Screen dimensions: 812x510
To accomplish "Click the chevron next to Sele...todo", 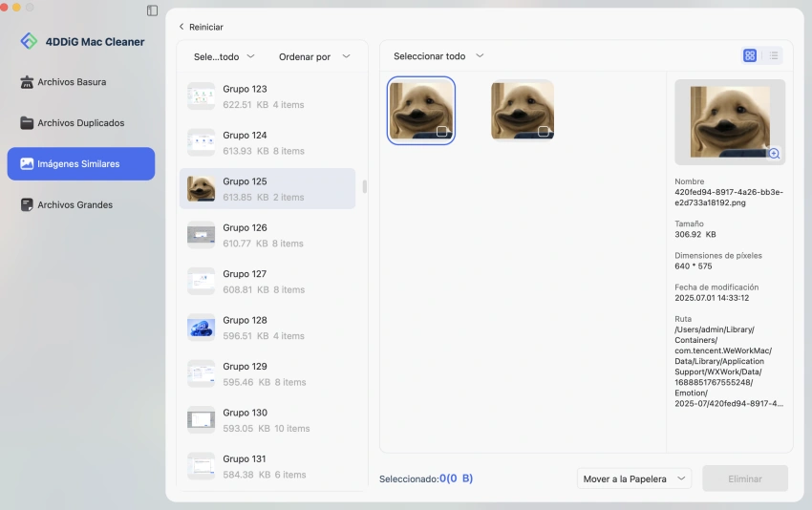I will [x=250, y=56].
